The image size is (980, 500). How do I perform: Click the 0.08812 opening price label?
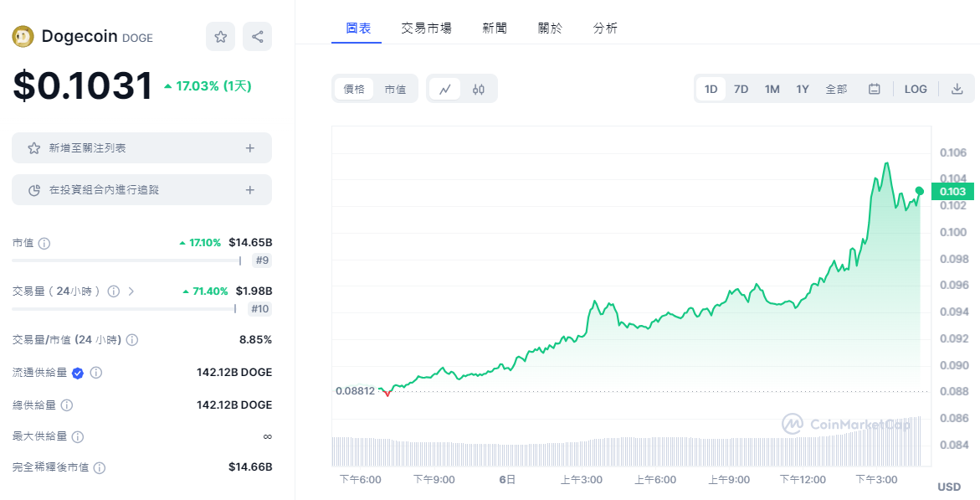point(355,391)
